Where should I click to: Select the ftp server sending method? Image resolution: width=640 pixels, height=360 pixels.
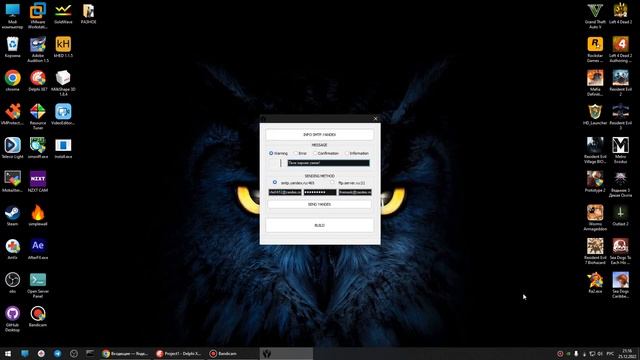click(333, 182)
